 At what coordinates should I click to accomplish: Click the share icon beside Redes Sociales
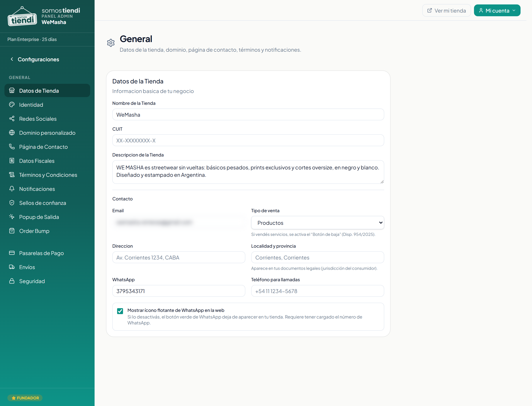[12, 118]
